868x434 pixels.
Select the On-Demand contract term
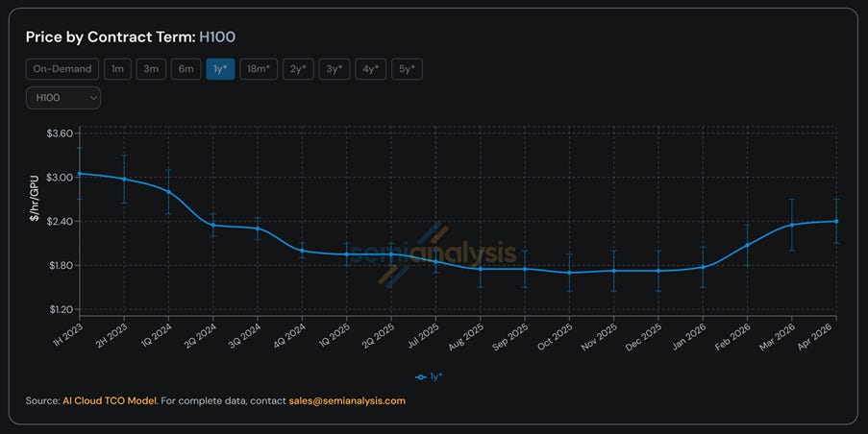click(62, 69)
